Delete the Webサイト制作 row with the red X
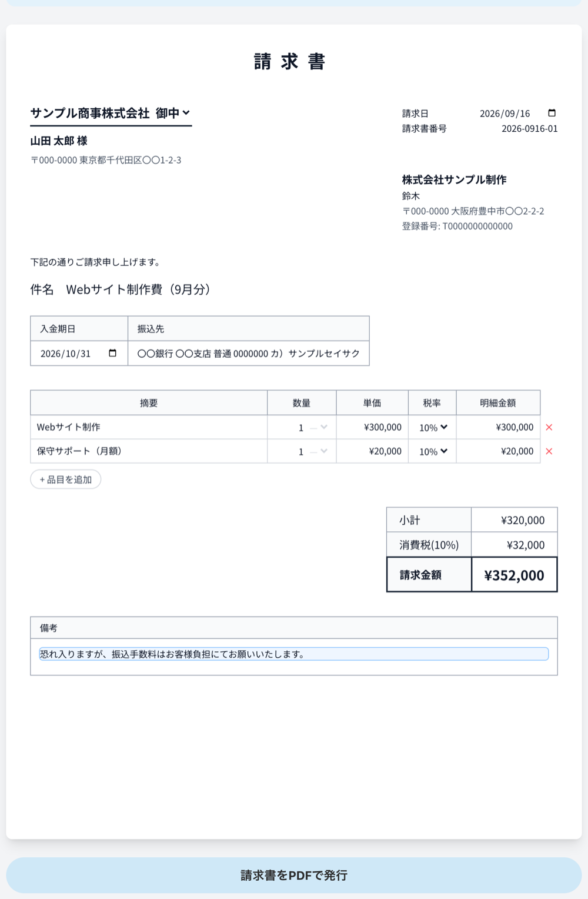 pyautogui.click(x=549, y=427)
